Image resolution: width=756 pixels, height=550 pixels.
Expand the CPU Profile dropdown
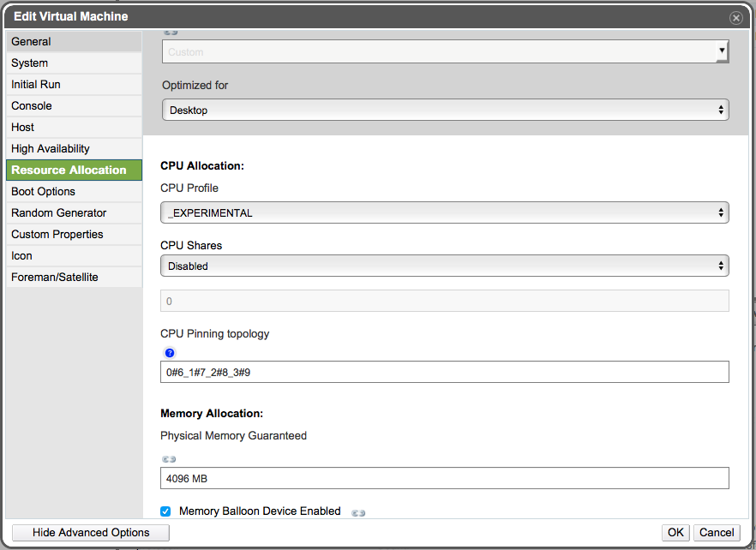[445, 212]
